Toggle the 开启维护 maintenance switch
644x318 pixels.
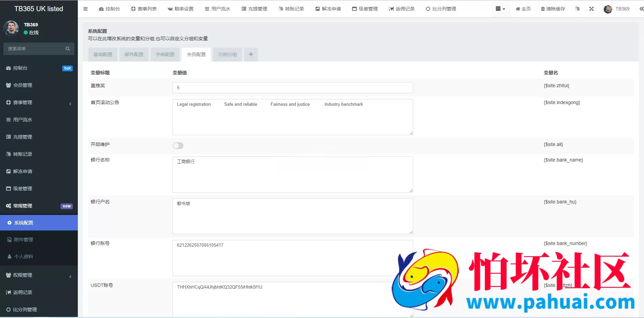[x=178, y=146]
